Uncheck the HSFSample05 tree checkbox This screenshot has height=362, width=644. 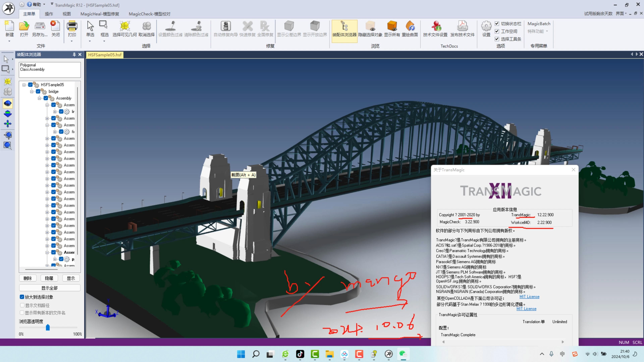pyautogui.click(x=30, y=85)
